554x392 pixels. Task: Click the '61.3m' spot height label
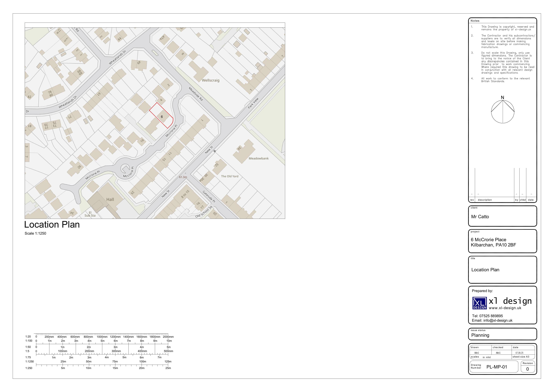pyautogui.click(x=183, y=177)
